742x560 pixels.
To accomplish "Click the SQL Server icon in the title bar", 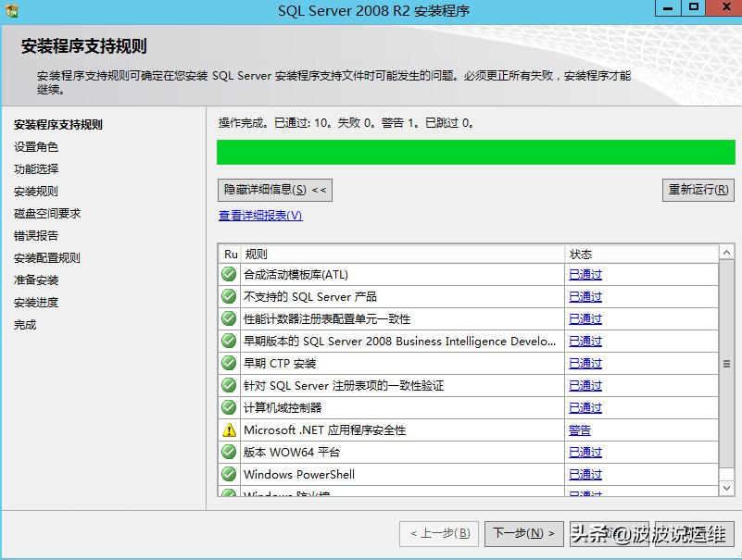I will coord(12,11).
